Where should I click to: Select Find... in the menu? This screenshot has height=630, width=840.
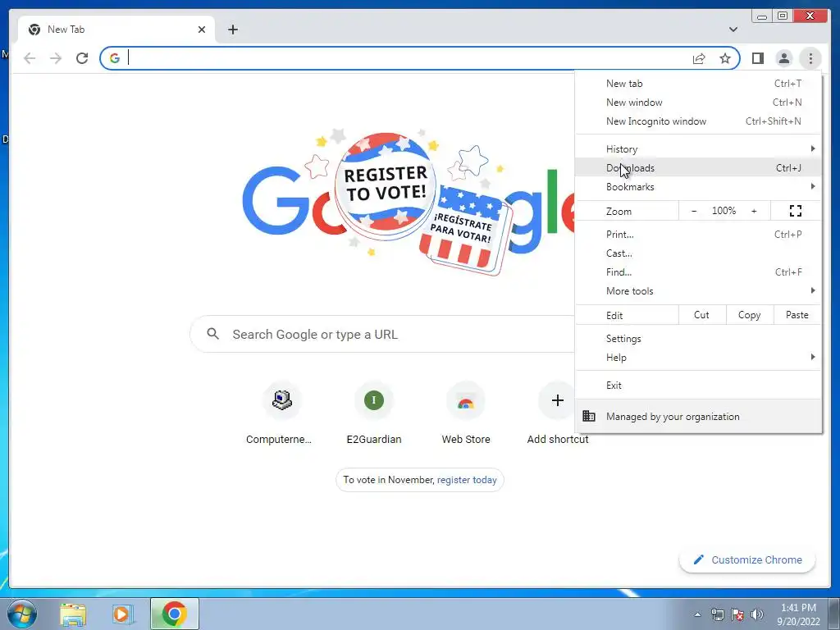pos(698,272)
